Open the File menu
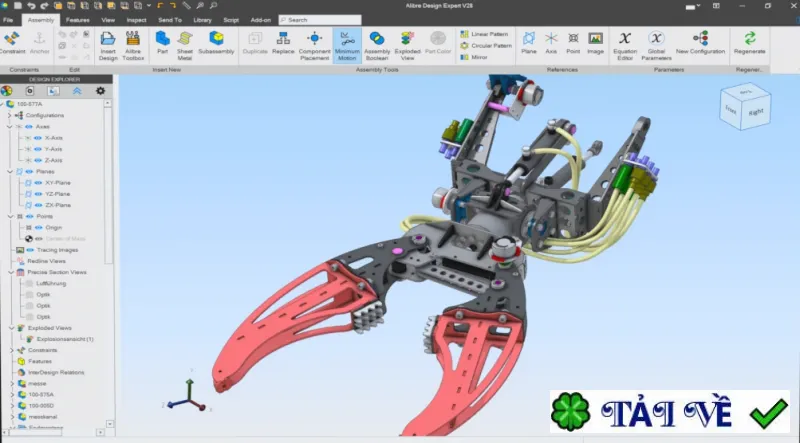 [x=8, y=20]
